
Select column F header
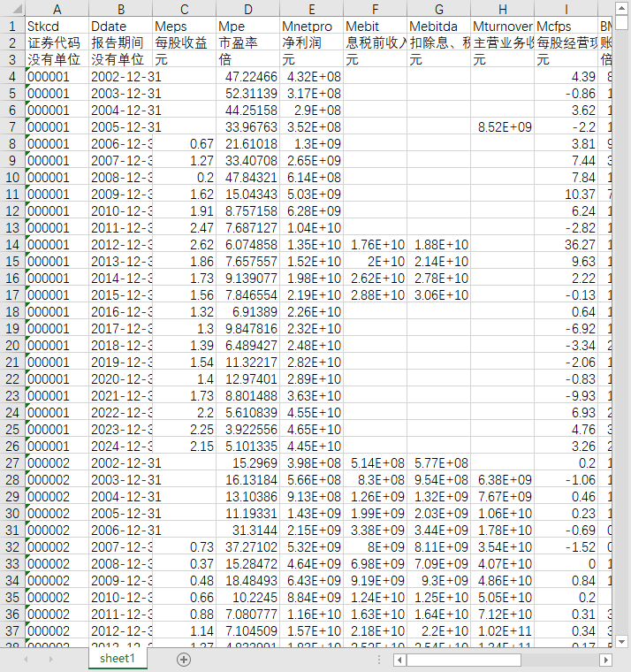376,9
